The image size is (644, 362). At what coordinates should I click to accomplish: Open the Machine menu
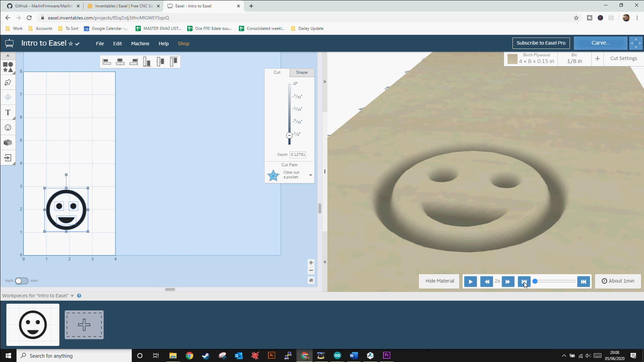(140, 44)
